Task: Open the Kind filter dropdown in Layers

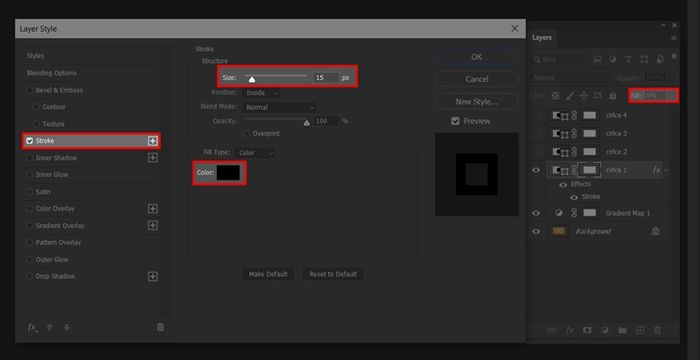Action: (558, 59)
